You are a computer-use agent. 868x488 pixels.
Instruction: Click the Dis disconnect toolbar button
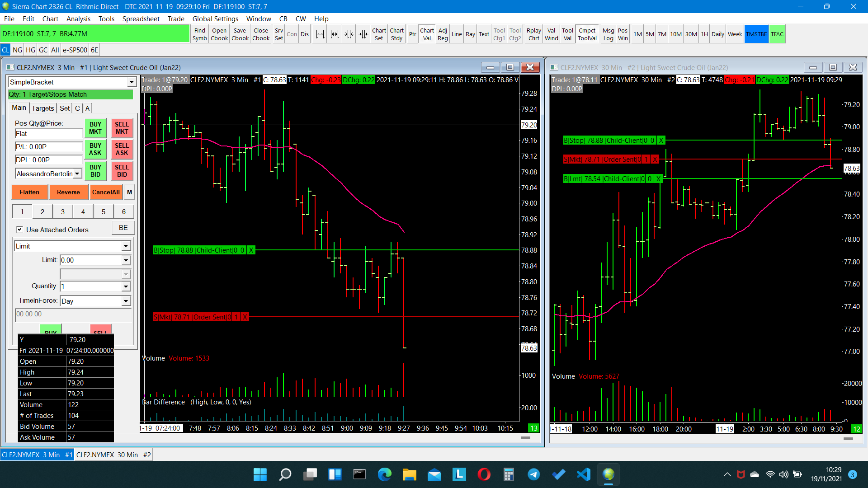click(305, 34)
